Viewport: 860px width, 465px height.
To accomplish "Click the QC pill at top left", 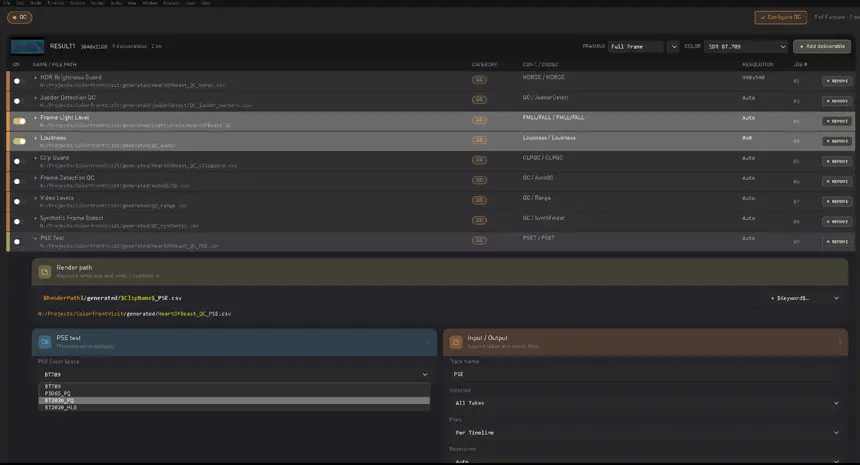I will (x=20, y=17).
